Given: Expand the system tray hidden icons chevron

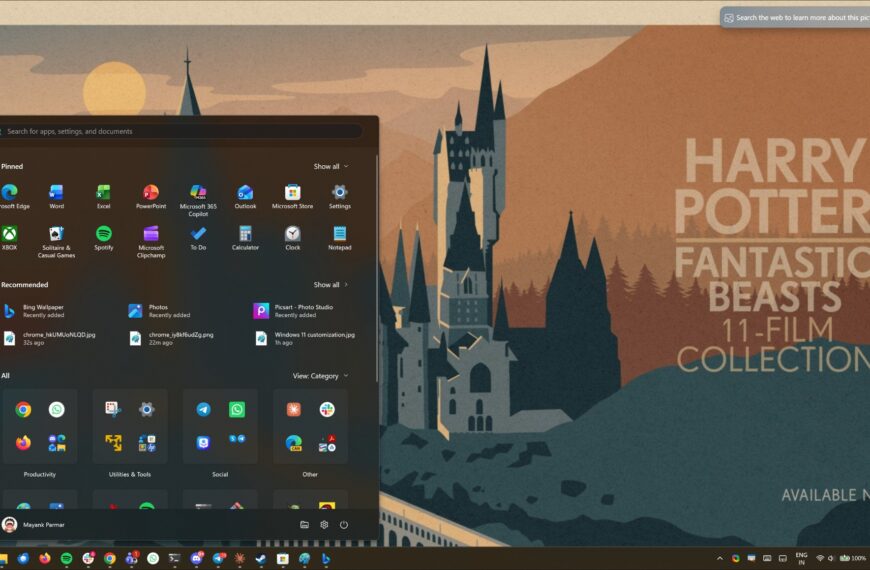Looking at the screenshot, I should click(x=720, y=558).
